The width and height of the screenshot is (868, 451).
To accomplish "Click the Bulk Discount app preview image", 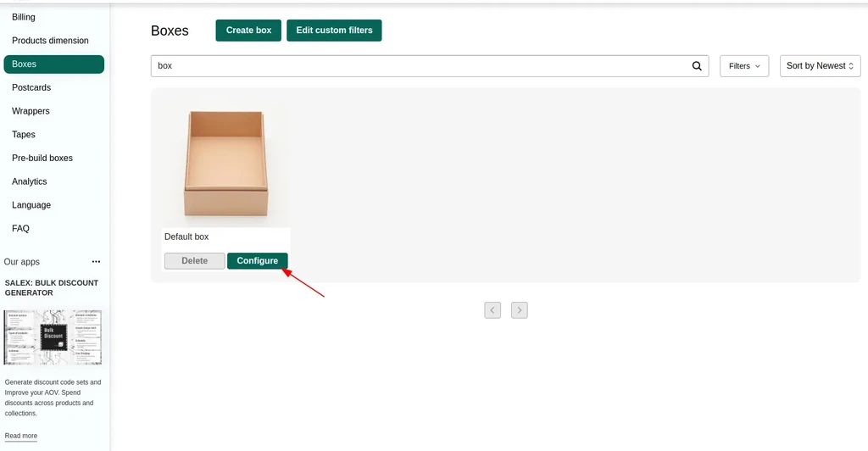I will (53, 337).
